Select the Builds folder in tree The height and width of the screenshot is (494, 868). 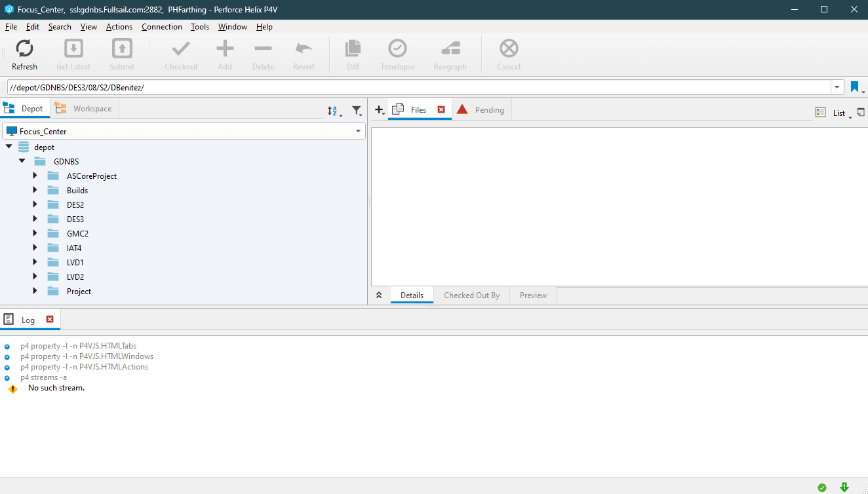(x=77, y=190)
